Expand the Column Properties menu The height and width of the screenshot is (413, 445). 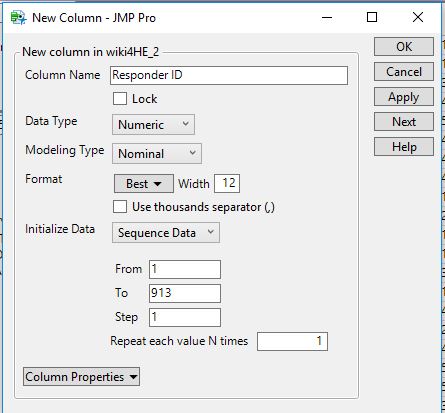click(x=81, y=377)
